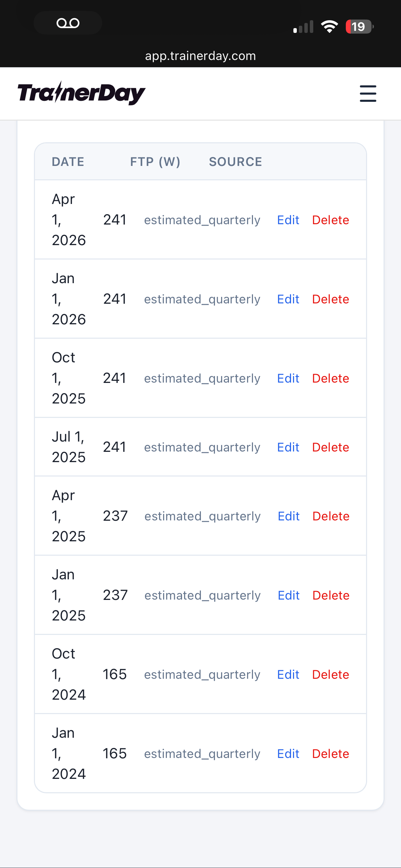
Task: Edit the Apr 1, 2026 FTP entry
Action: click(x=288, y=220)
